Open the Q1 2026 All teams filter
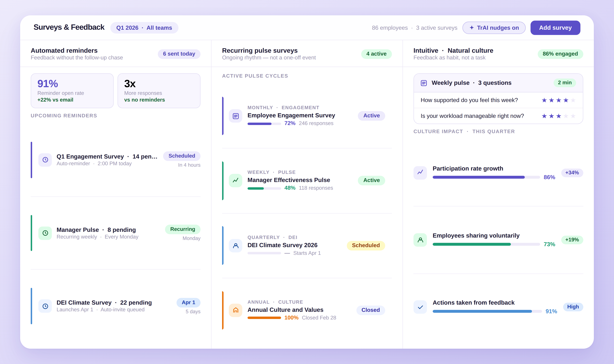 [x=144, y=28]
